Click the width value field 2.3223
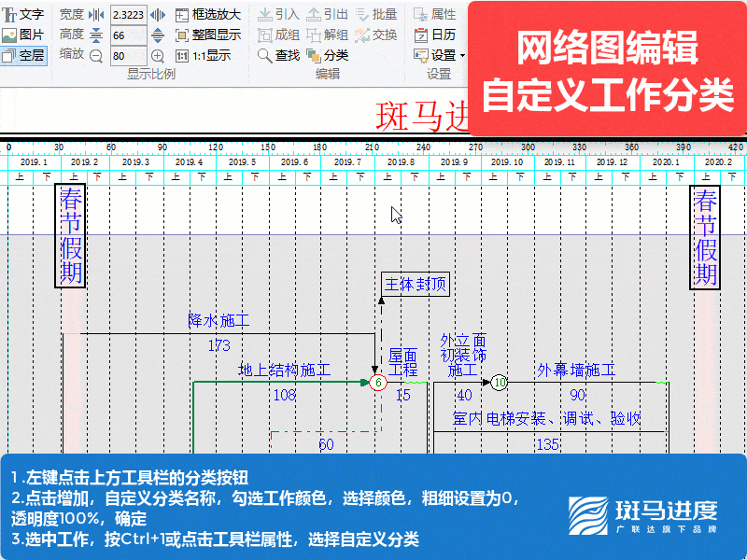 point(129,15)
